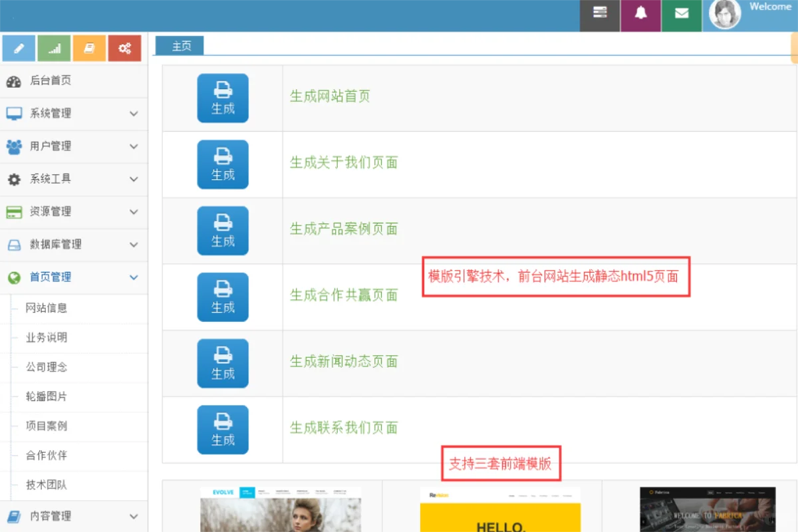
Task: Click the blue pencil edit shortcut icon
Action: coord(19,48)
